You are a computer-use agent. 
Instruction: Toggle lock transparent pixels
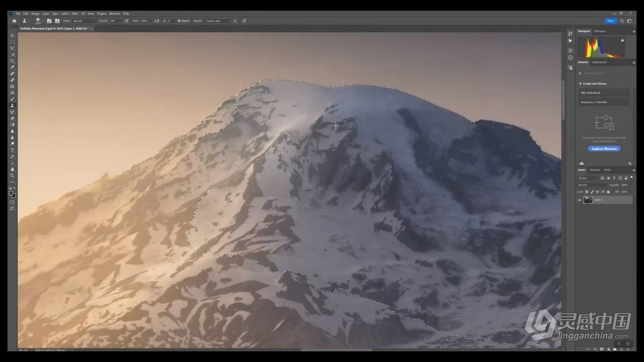click(x=587, y=192)
